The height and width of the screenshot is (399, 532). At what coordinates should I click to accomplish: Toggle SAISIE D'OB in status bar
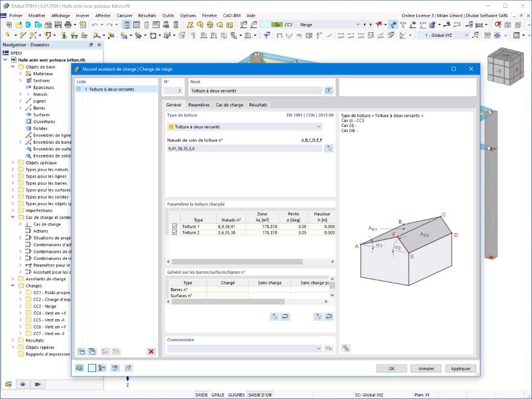260,394
